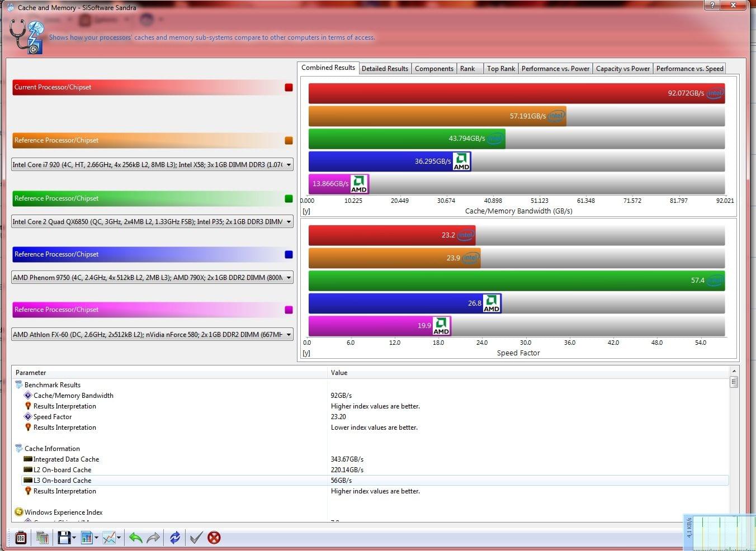This screenshot has width=756, height=551.
Task: Click the bar chart report icon
Action: [x=87, y=538]
